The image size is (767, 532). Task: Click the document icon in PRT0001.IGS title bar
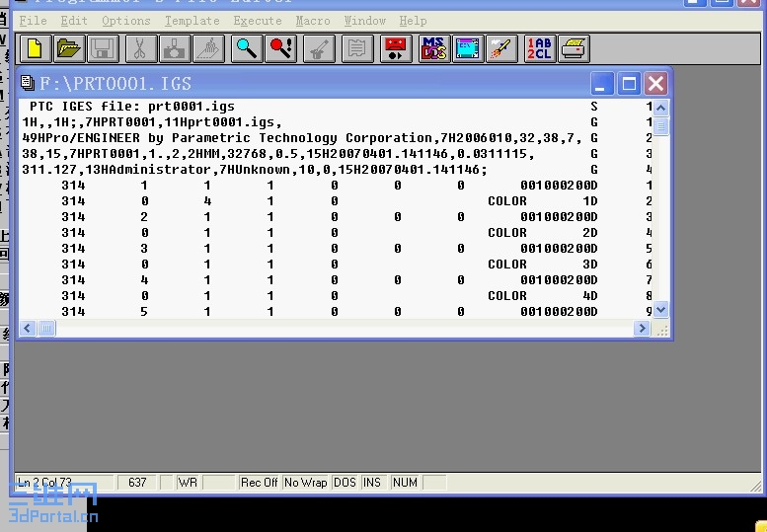coord(28,83)
